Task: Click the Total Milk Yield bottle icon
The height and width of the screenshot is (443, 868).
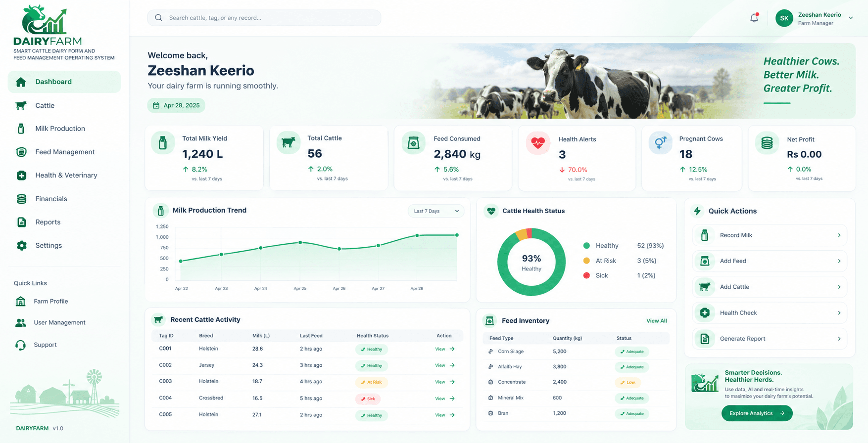Action: 163,143
